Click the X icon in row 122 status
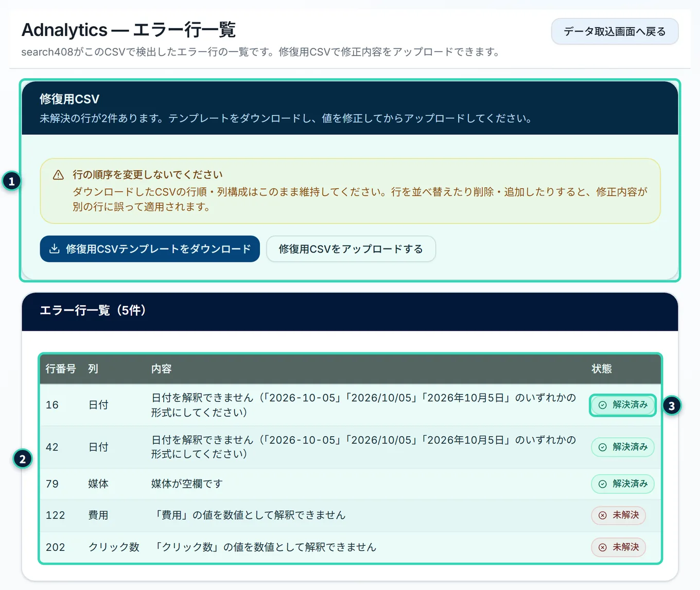The width and height of the screenshot is (700, 590). coord(602,515)
